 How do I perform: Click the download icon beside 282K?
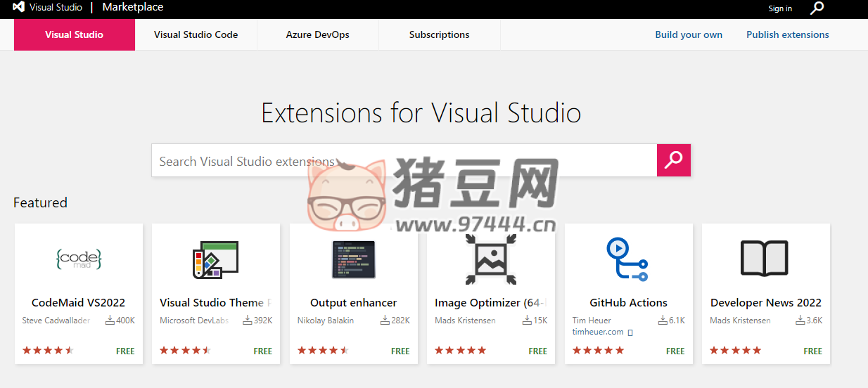click(x=385, y=321)
